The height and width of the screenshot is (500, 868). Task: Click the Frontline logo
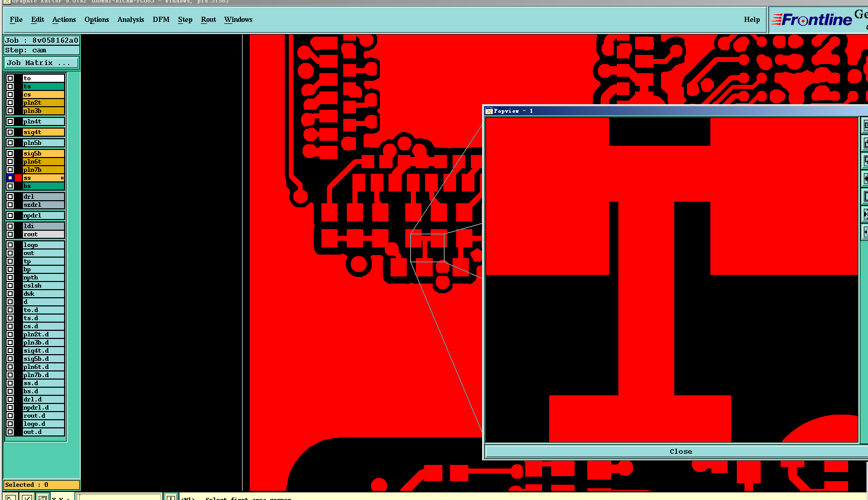[x=812, y=20]
